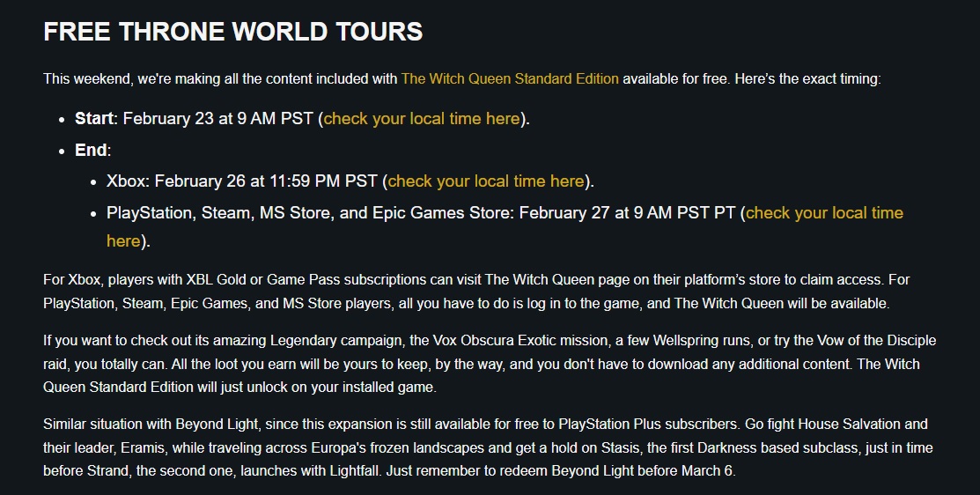Click the sub-bullet beside the Xbox line
The width and height of the screenshot is (980, 495).
(x=93, y=181)
